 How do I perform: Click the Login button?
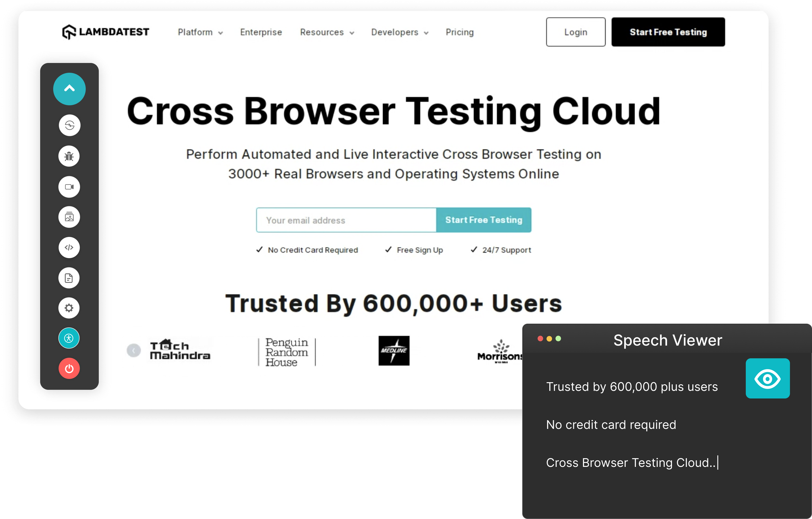[x=575, y=32]
